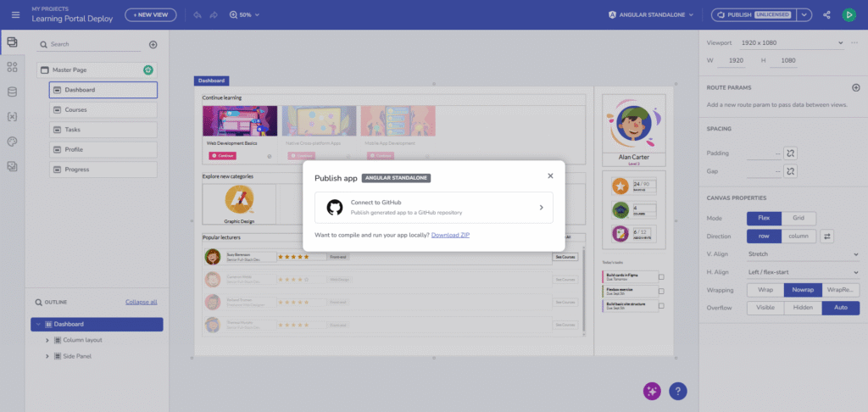Select the Progress view
This screenshot has width=868, height=412.
103,170
